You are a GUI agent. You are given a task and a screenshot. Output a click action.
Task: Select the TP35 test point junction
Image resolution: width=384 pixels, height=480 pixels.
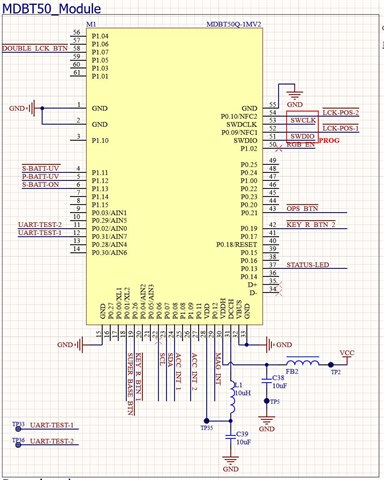pos(207,421)
